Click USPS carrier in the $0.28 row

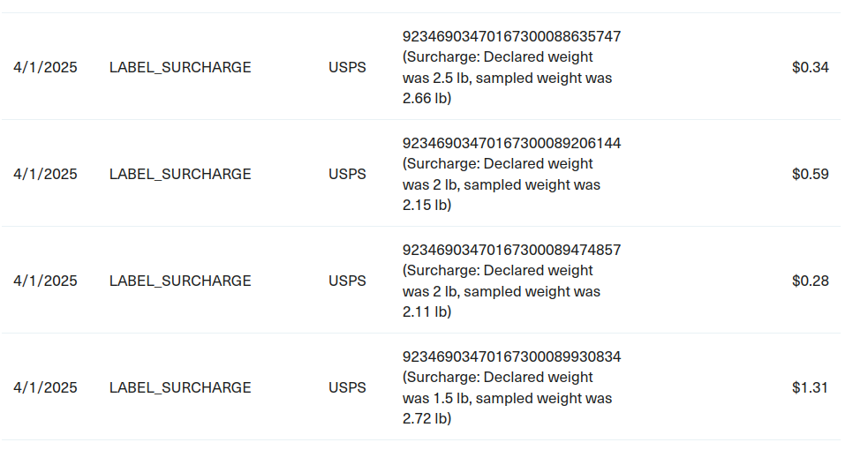[x=347, y=281]
